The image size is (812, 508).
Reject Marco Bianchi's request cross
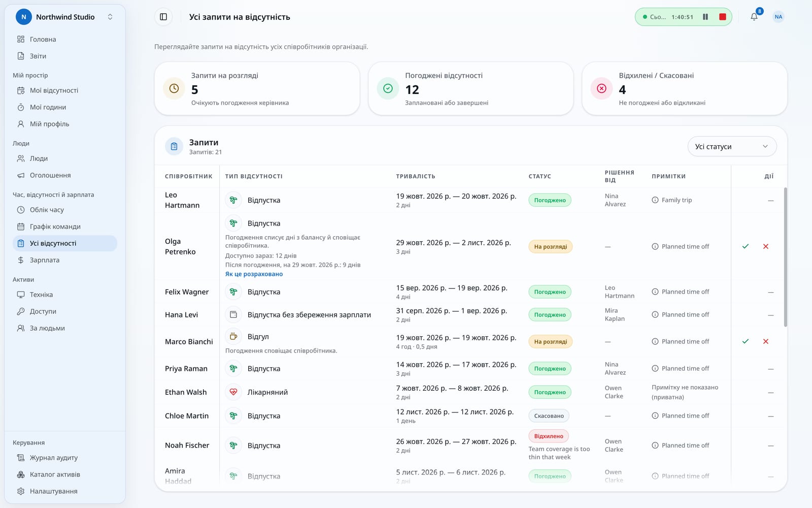tap(766, 341)
